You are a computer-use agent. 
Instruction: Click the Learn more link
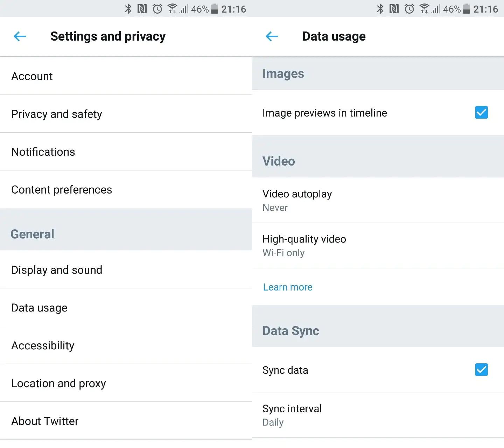(288, 287)
